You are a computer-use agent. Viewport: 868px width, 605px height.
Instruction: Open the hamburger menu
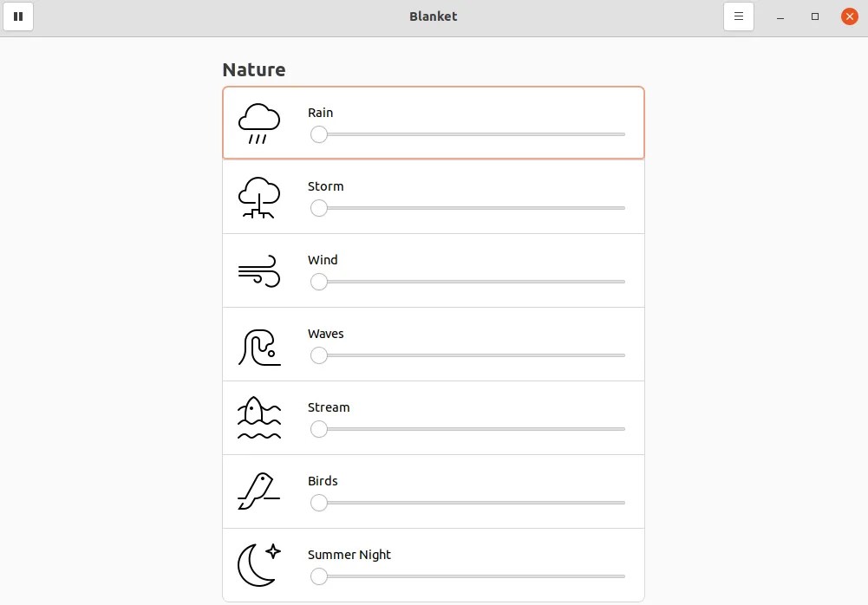point(738,16)
